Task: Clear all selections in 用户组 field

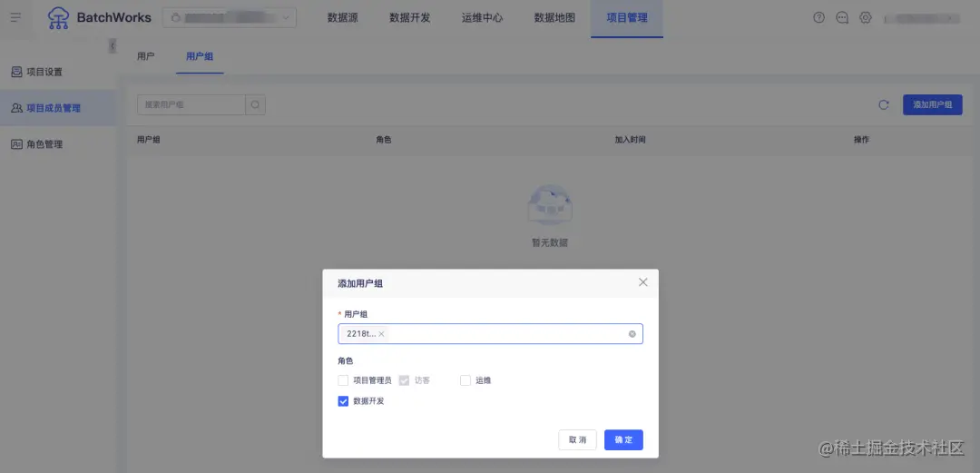Action: click(632, 334)
